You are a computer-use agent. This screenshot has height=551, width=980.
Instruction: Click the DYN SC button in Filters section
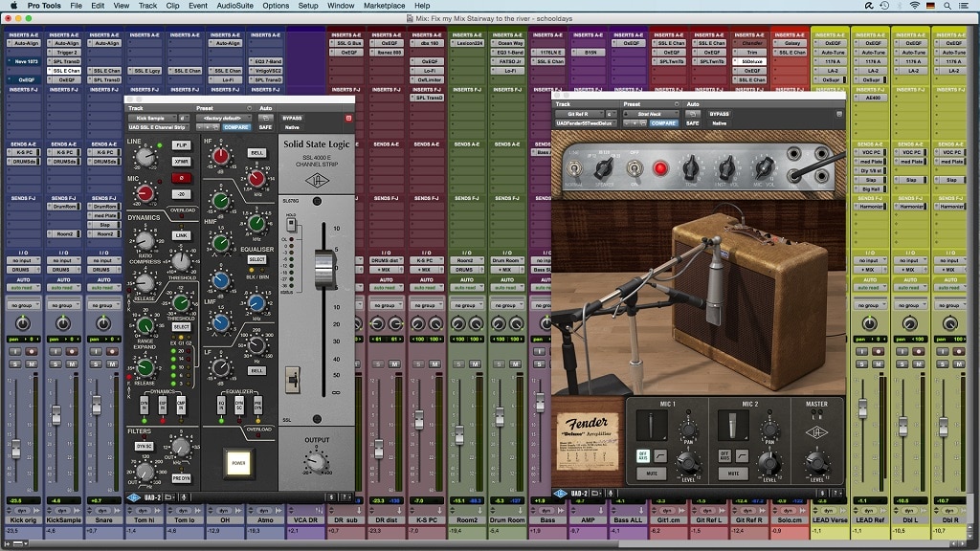(144, 446)
